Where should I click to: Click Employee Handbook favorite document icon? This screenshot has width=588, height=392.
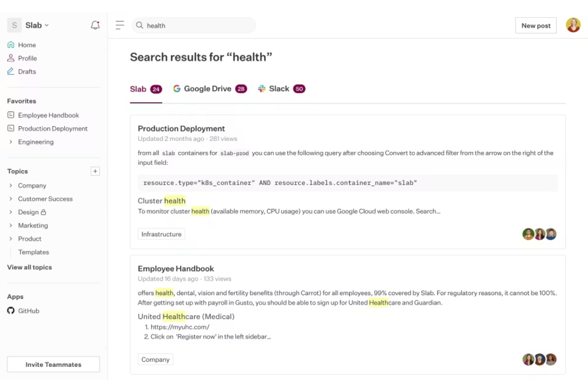pyautogui.click(x=11, y=115)
